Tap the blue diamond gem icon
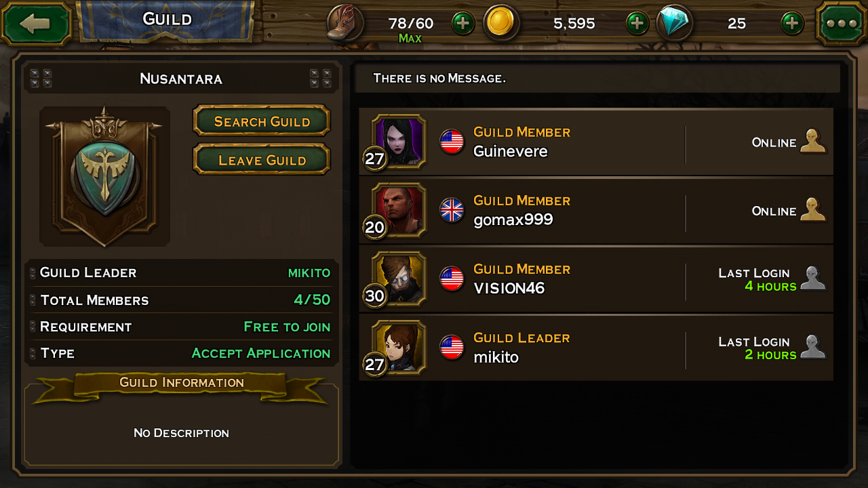Screen dimensions: 868x488 (x=675, y=23)
